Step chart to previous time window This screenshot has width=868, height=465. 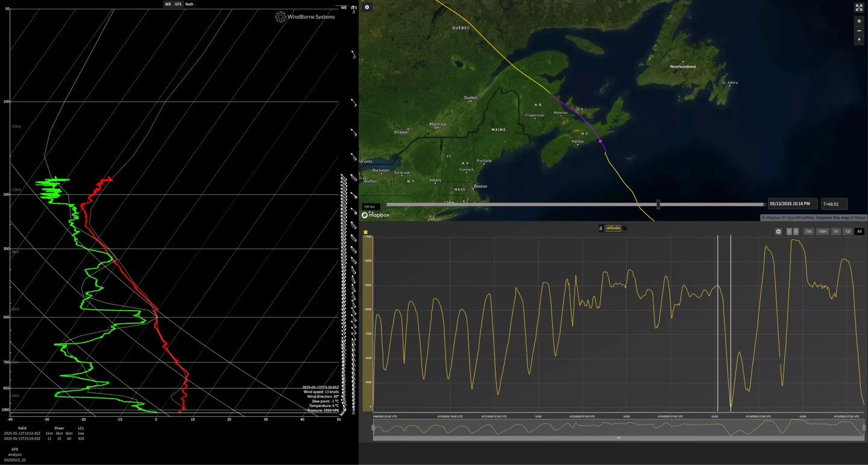[790, 232]
